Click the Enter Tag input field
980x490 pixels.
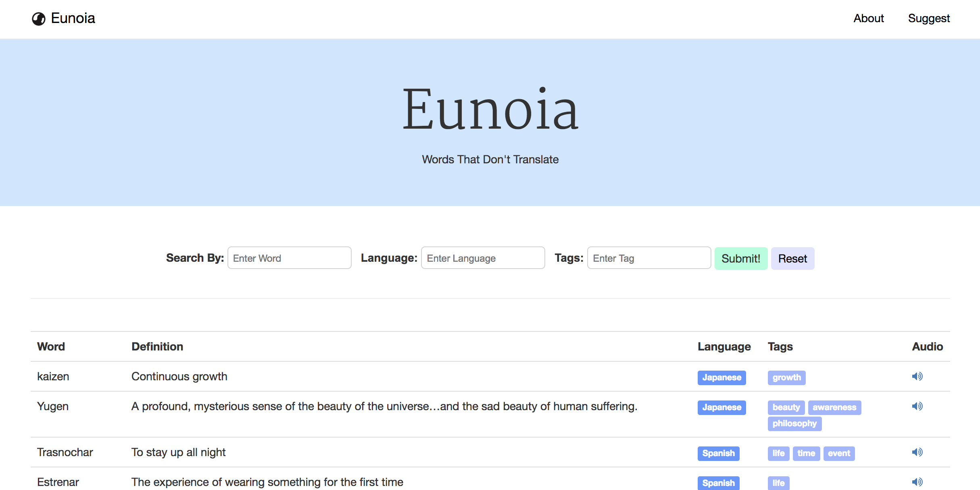coord(647,258)
